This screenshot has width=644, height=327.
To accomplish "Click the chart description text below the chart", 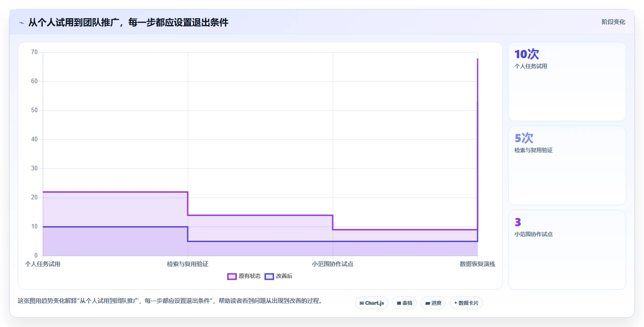I will pyautogui.click(x=170, y=301).
